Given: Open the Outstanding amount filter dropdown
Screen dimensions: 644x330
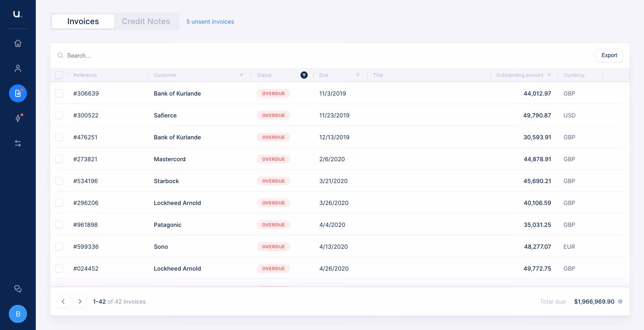Looking at the screenshot, I should pyautogui.click(x=549, y=75).
